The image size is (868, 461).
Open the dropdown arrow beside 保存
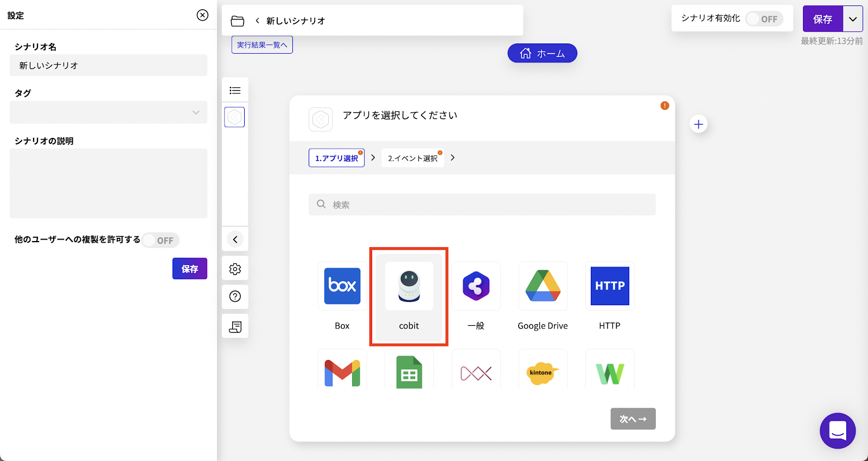coord(853,19)
